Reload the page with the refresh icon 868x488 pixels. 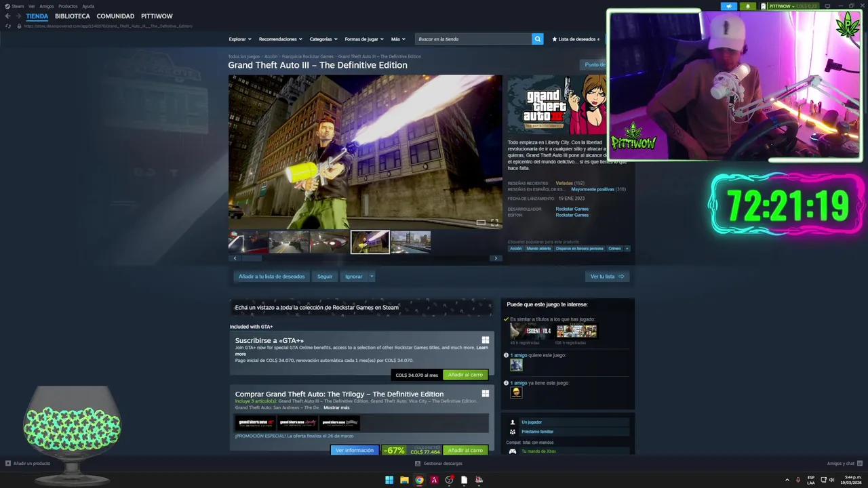point(8,26)
